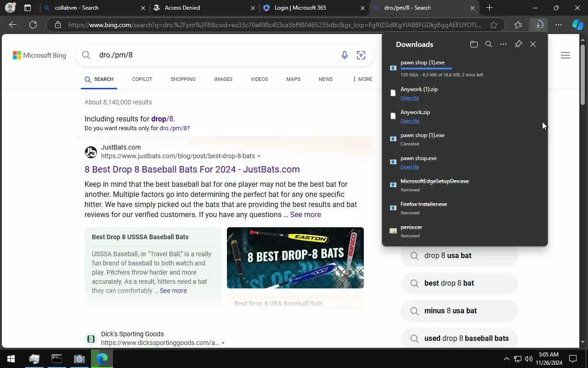Open the Windows Start menu
Viewport: 588px width, 368px height.
pos(11,359)
